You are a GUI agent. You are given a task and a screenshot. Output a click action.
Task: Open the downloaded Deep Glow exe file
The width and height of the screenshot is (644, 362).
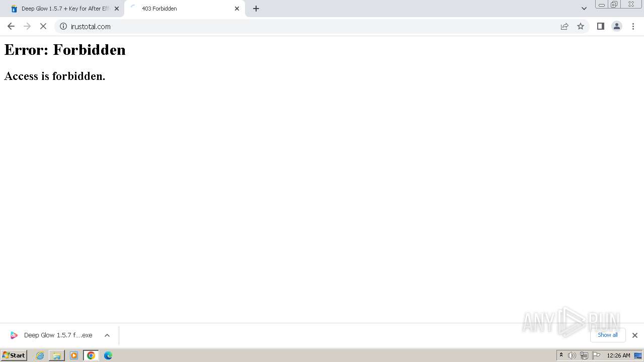pyautogui.click(x=51, y=335)
